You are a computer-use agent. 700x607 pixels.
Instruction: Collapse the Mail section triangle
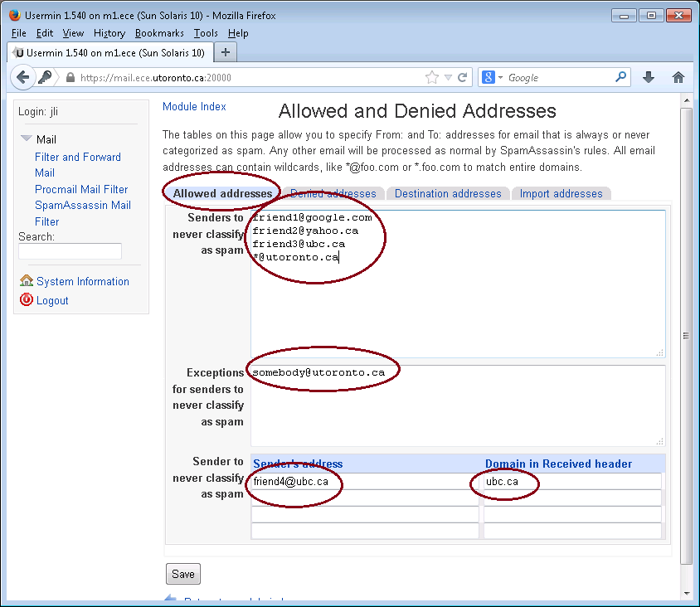point(27,138)
